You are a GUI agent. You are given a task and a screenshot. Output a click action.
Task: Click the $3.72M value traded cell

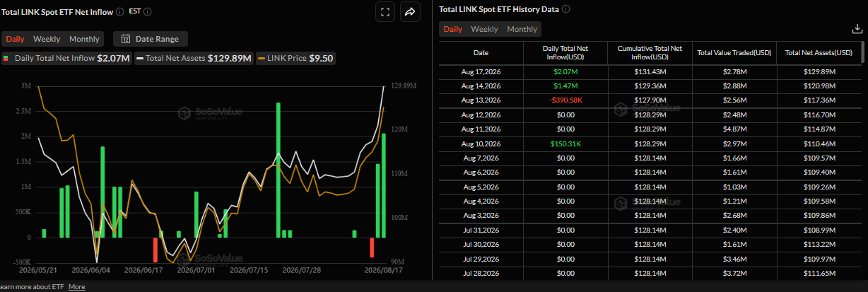pyautogui.click(x=734, y=274)
